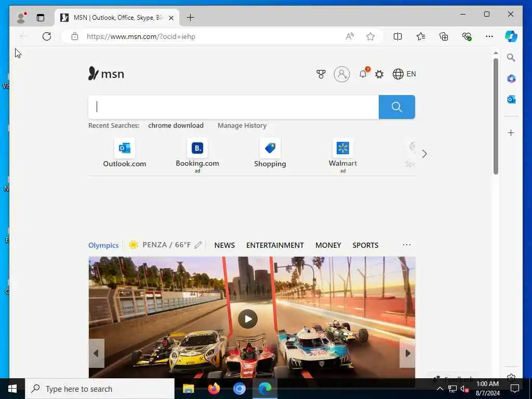
Task: Launch Copilot from the toolbar
Action: pos(511,36)
